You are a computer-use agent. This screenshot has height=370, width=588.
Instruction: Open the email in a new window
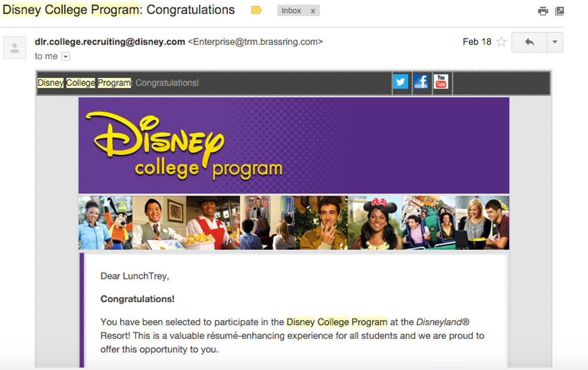[560, 11]
